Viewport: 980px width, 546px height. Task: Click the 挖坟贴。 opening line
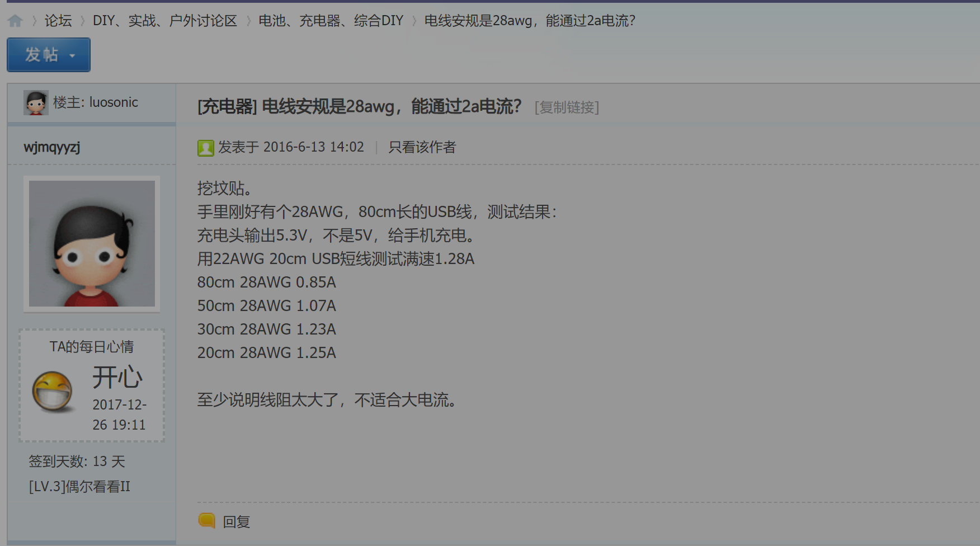(x=225, y=189)
